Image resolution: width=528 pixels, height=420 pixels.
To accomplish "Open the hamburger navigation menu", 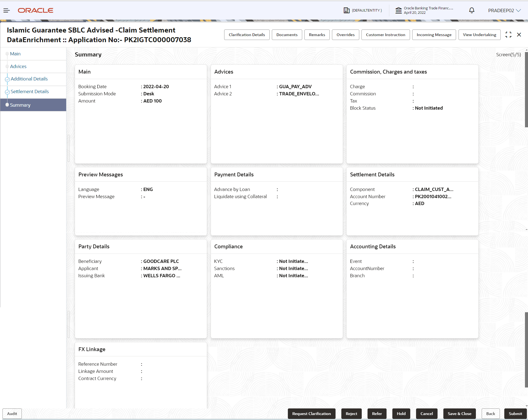I will coord(7,10).
